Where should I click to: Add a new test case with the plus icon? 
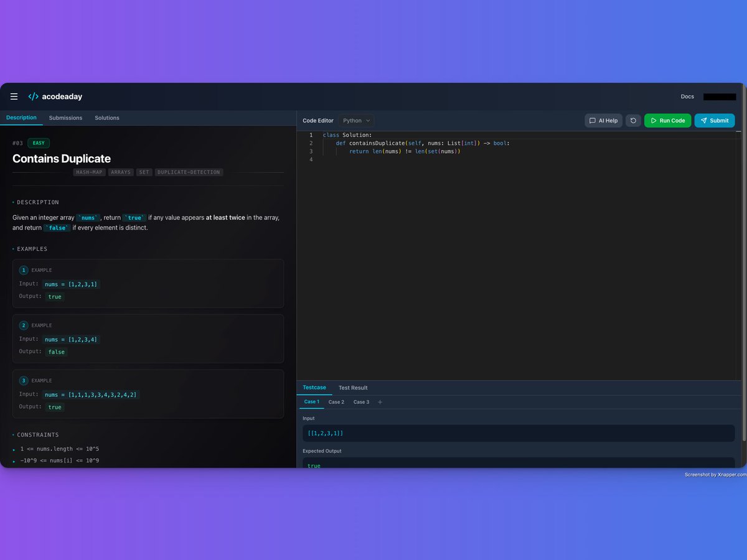(380, 402)
